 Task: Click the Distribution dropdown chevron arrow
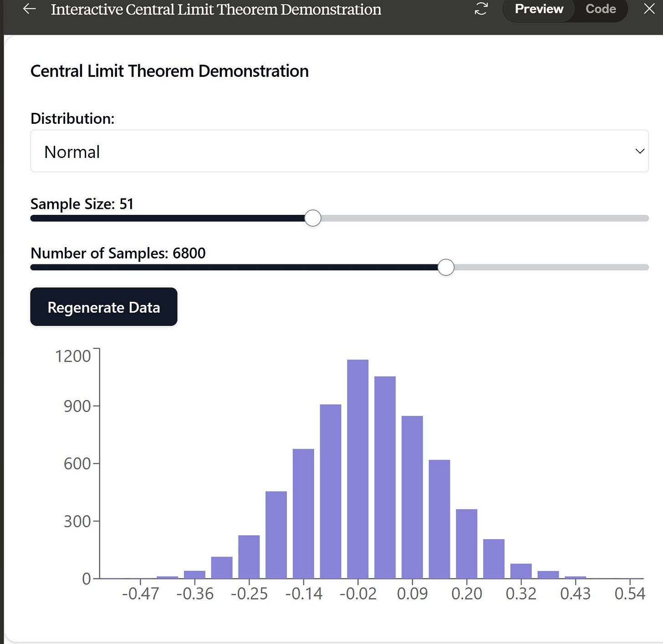pos(639,151)
